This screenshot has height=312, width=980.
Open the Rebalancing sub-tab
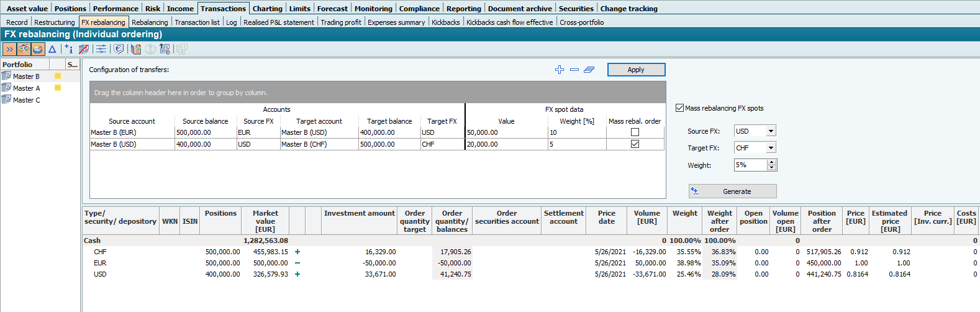point(150,22)
